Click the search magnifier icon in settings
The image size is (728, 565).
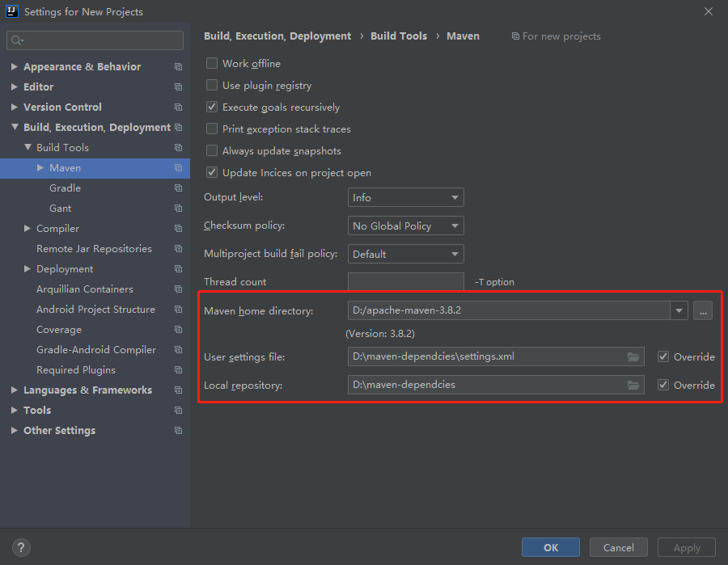pos(17,40)
